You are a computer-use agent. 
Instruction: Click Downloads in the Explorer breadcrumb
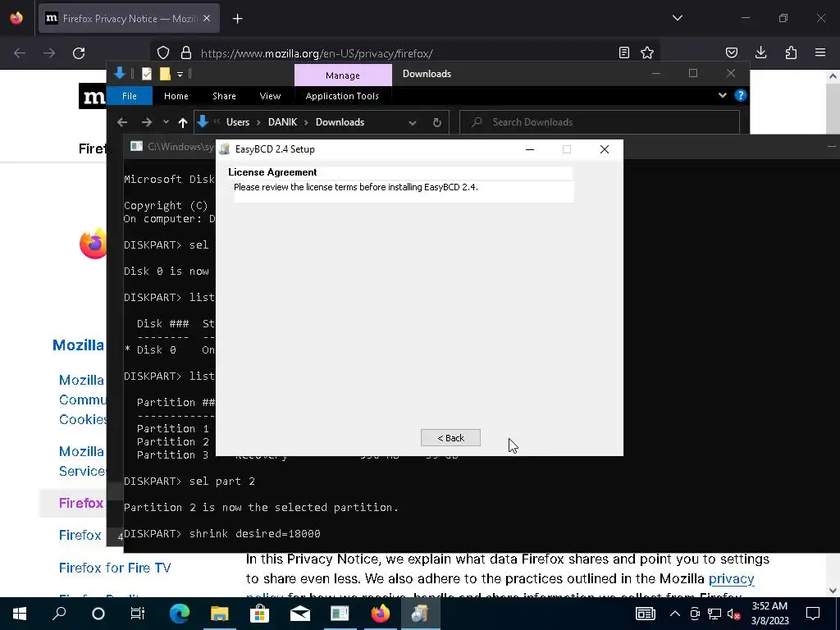pyautogui.click(x=340, y=122)
